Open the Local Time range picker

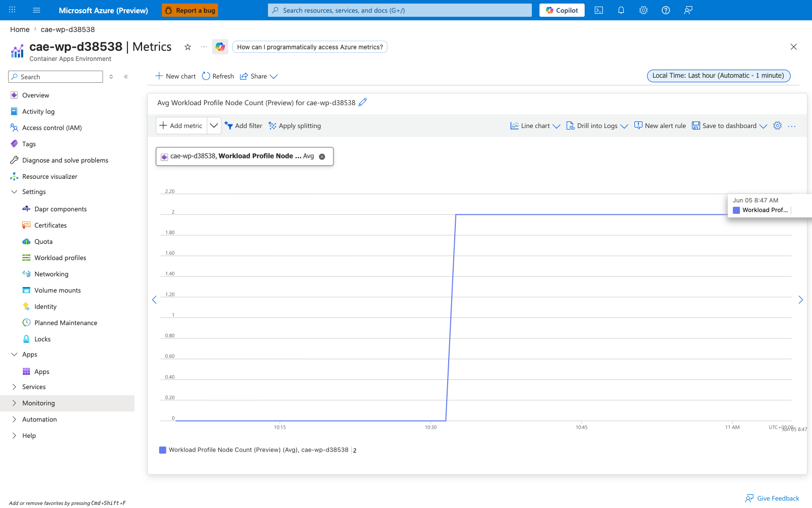pyautogui.click(x=719, y=76)
